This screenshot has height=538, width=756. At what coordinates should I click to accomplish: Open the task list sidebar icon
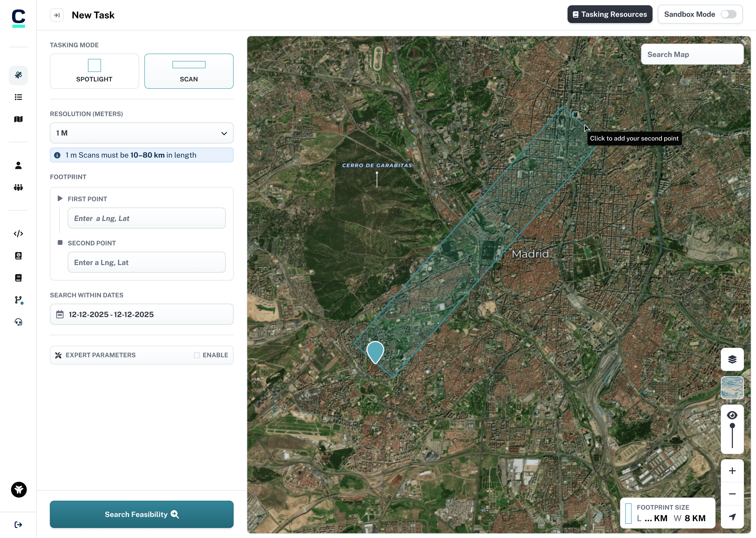19,97
